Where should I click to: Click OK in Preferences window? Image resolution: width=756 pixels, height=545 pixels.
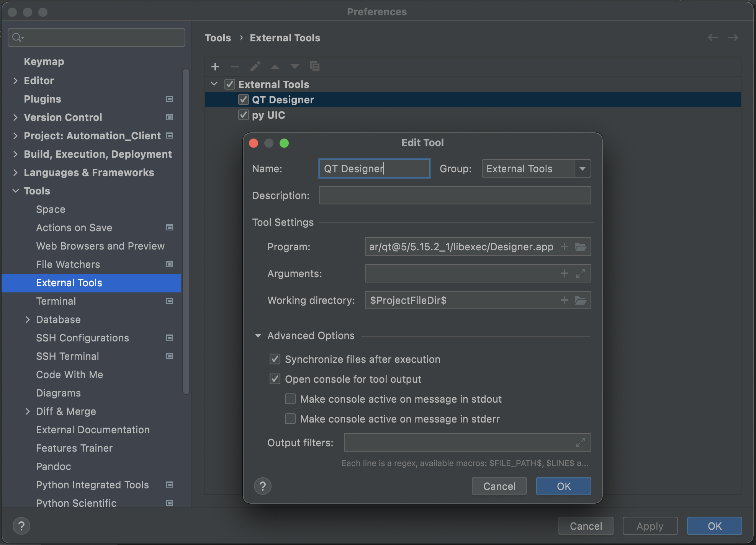(x=715, y=526)
